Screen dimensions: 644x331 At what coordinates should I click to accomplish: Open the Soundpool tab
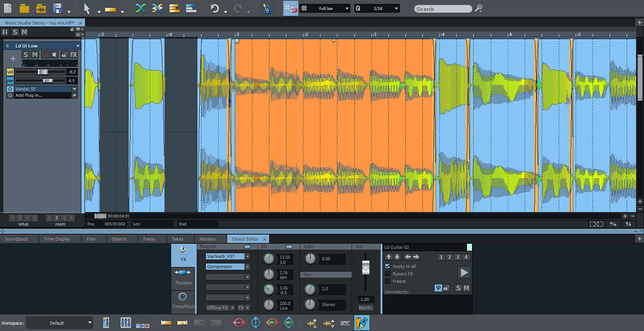[16, 239]
